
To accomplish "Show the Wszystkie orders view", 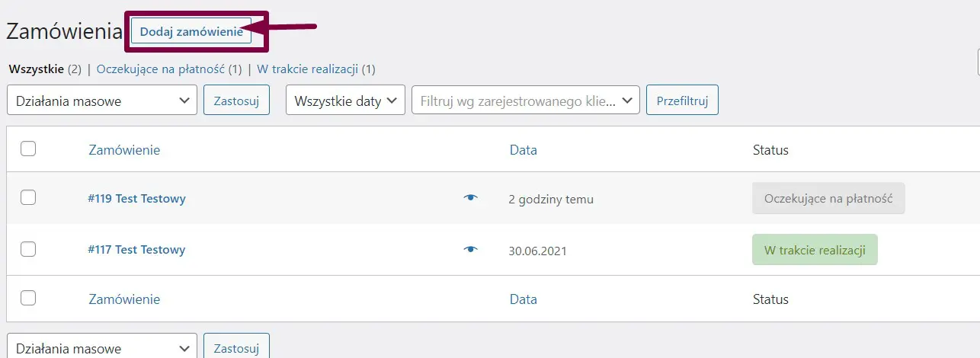I will point(35,69).
